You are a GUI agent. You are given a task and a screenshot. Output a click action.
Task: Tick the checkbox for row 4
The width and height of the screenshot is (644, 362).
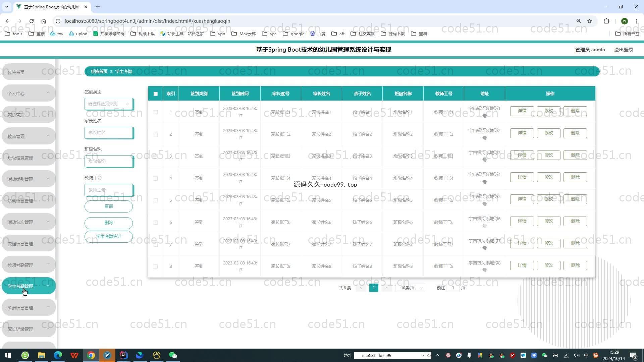156,178
